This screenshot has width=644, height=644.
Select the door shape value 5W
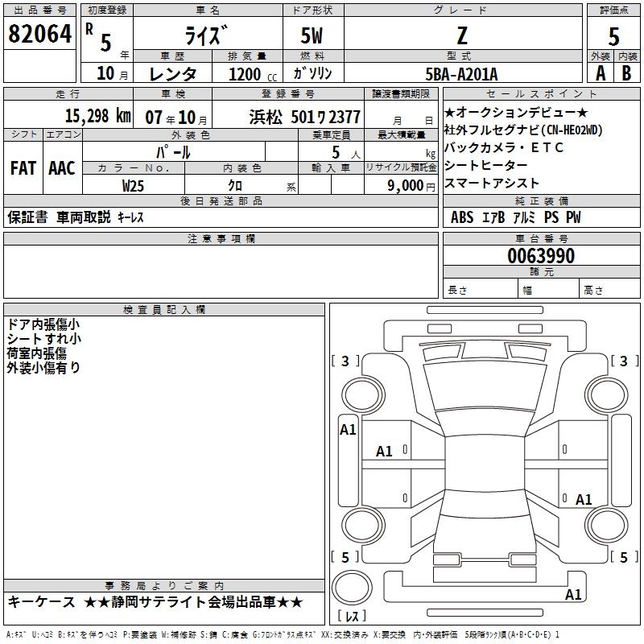point(312,35)
